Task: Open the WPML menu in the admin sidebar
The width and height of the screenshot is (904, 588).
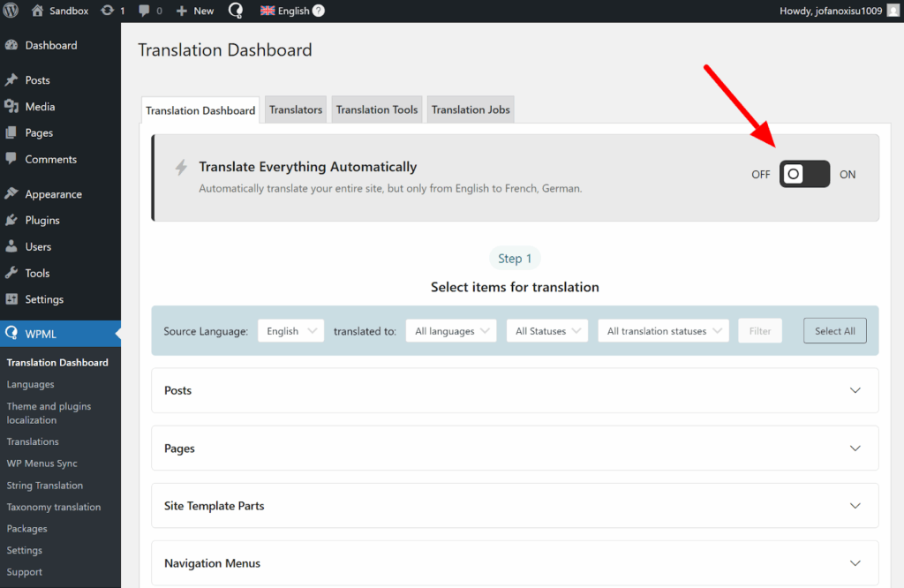Action: click(x=39, y=333)
